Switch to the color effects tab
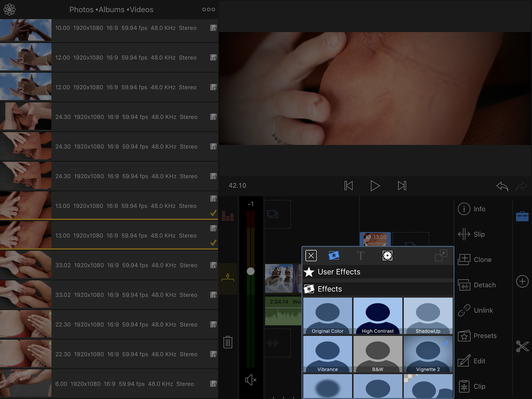The height and width of the screenshot is (399, 532). (x=334, y=255)
